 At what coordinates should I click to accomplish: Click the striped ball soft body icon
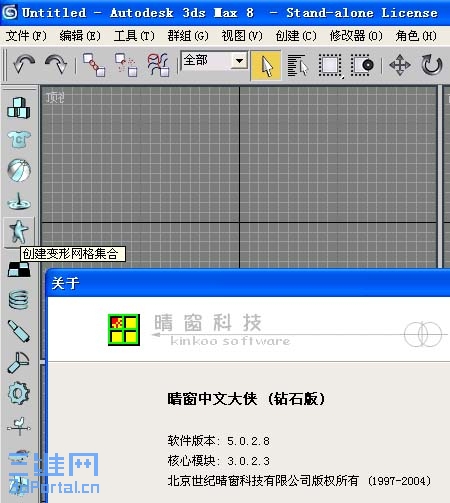(x=19, y=170)
